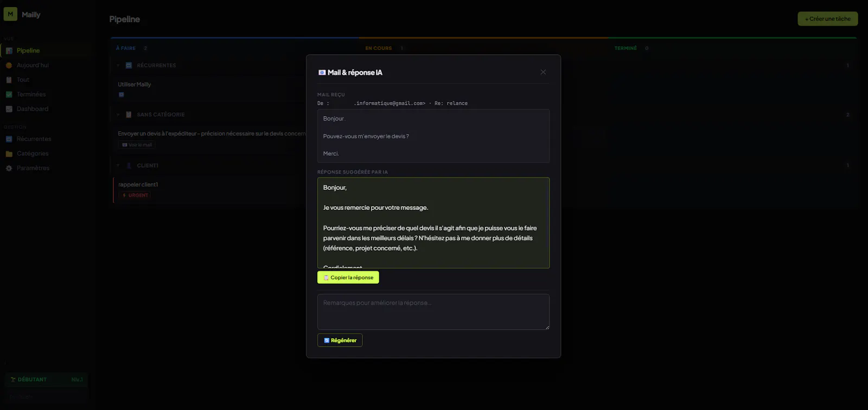Viewport: 868px width, 410px height.
Task: Click the Paramètres gear icon in sidebar
Action: point(9,168)
